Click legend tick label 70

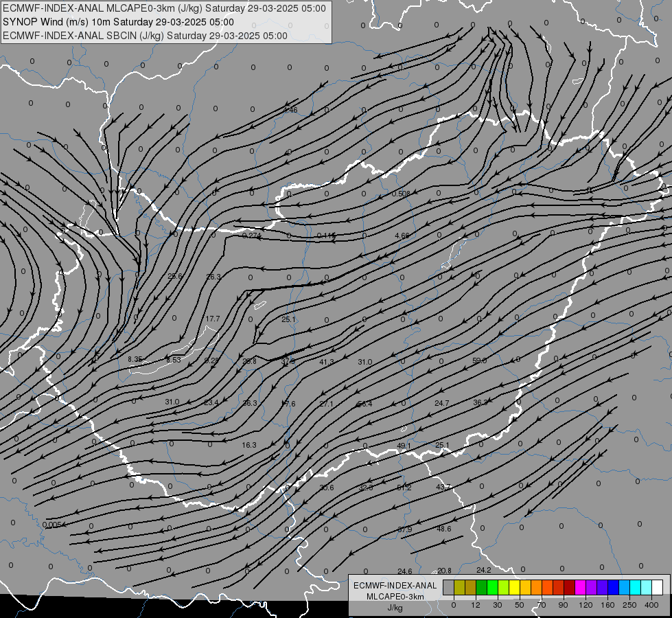pos(542,605)
